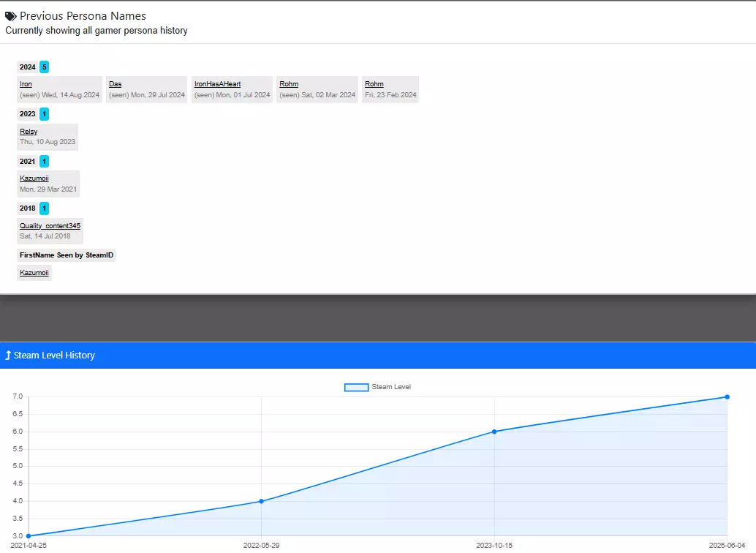Viewport: 756px width, 553px height.
Task: Click the count badge next to 2021
Action: pos(45,161)
